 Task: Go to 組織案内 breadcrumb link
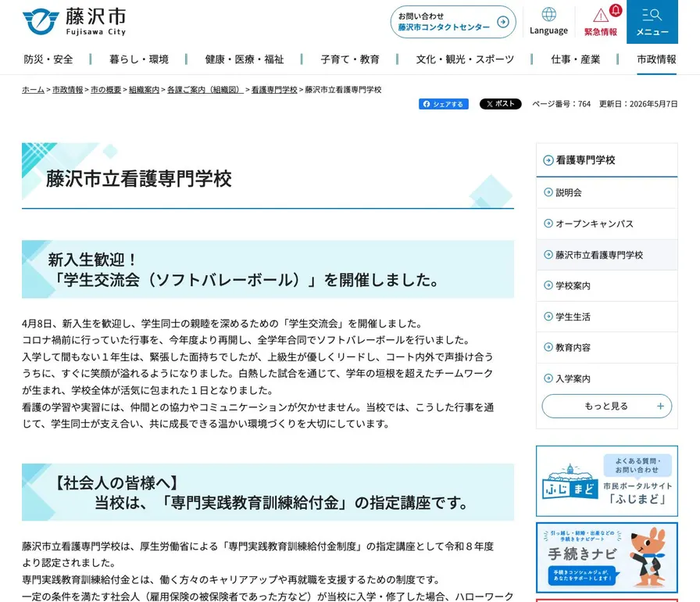pyautogui.click(x=145, y=90)
